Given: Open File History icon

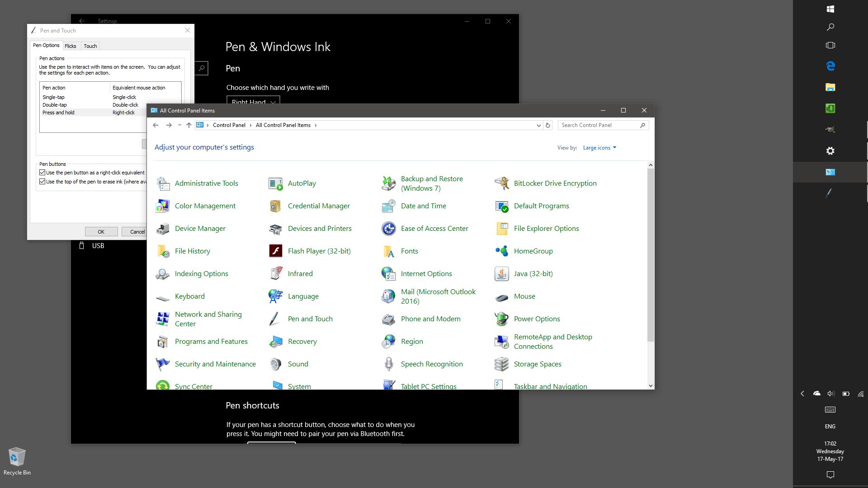Looking at the screenshot, I should [163, 251].
